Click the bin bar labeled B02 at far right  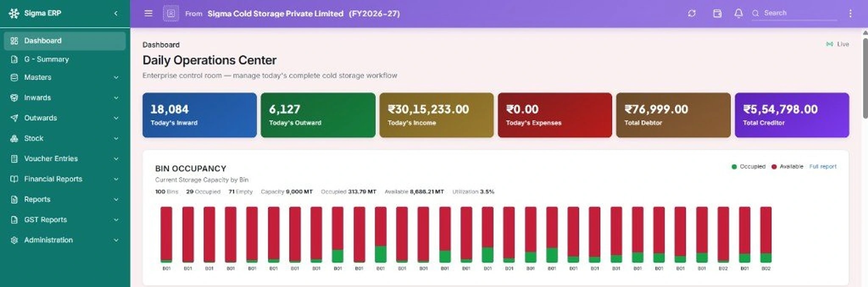766,235
